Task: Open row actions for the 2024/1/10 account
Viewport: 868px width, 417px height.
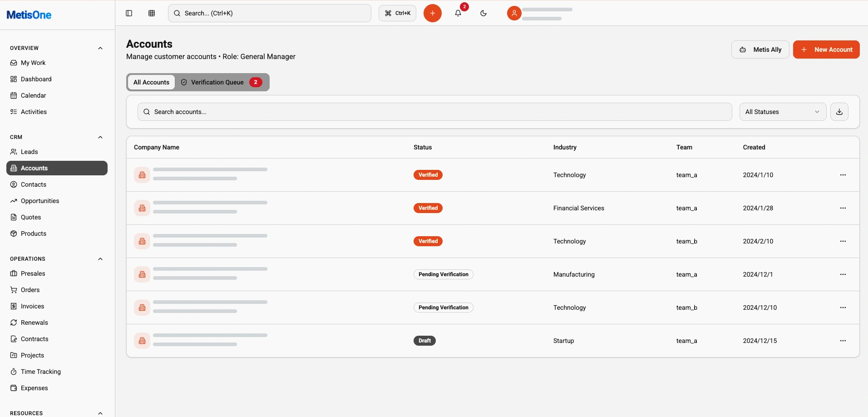Action: click(843, 175)
